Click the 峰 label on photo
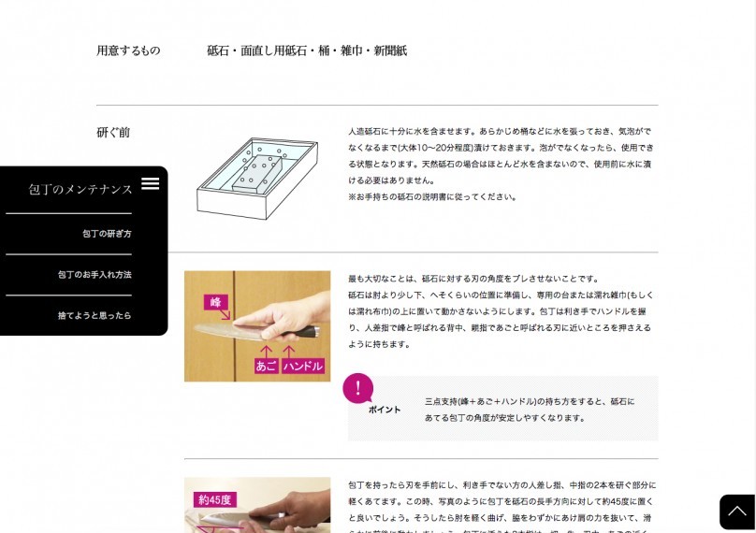756x533 pixels. click(x=215, y=302)
